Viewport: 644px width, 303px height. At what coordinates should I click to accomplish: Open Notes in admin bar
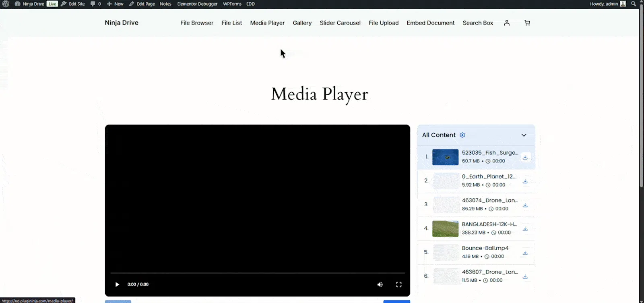[x=165, y=4]
